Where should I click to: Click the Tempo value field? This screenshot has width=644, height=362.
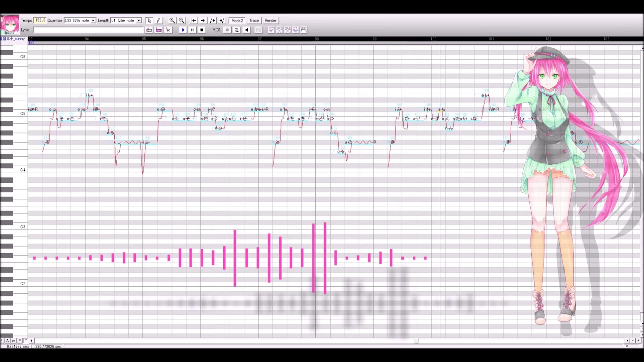tap(40, 21)
